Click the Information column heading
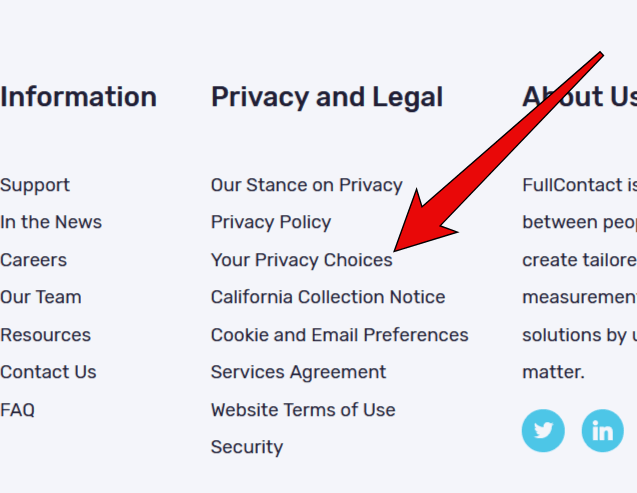This screenshot has width=637, height=493. click(78, 97)
